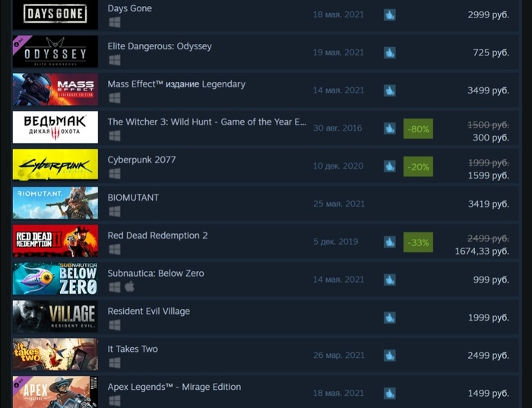Open the Mass Effect Legendary edition title
Image resolution: width=532 pixels, height=408 pixels.
(x=176, y=84)
